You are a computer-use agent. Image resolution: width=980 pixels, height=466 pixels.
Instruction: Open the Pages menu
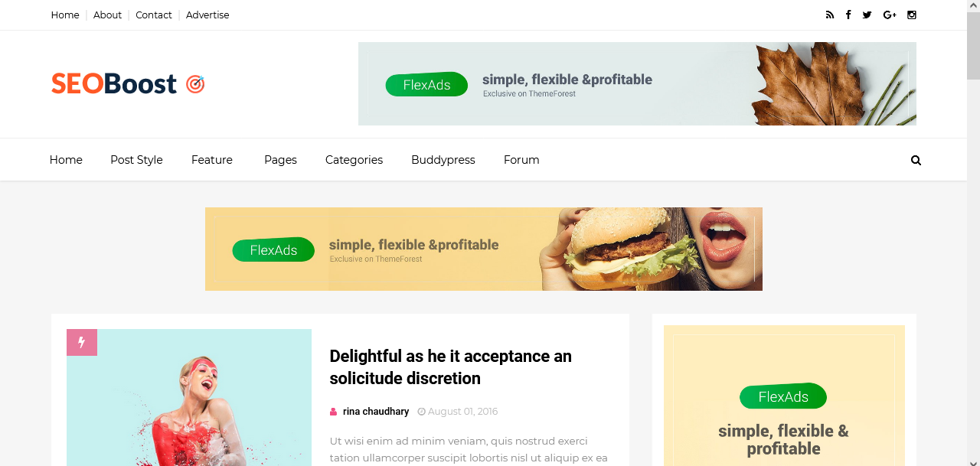click(x=280, y=160)
